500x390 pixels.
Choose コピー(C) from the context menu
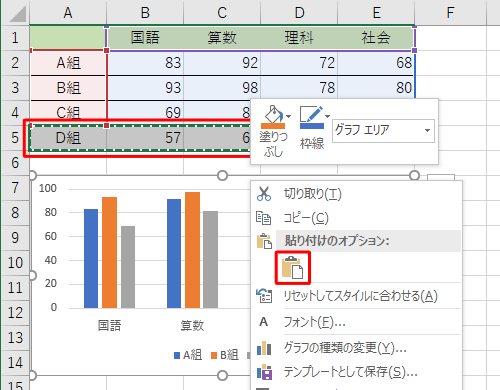(357, 218)
